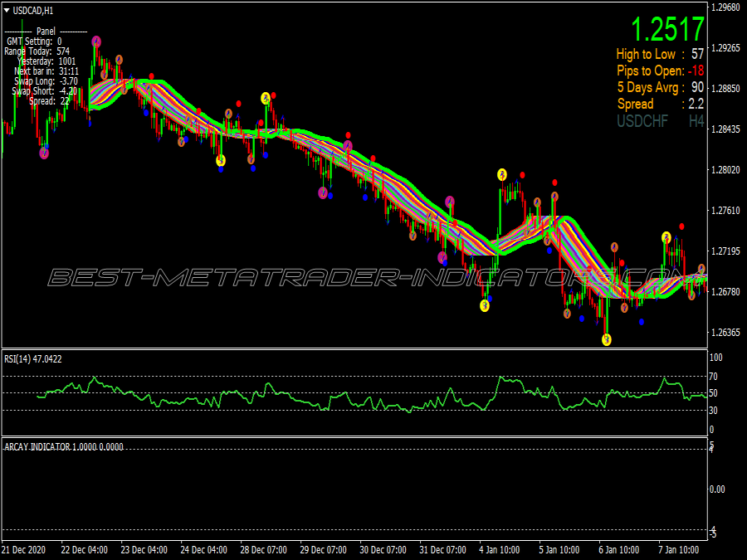Click the 5 Jan 10:00 time label
747x560 pixels.
(559, 550)
